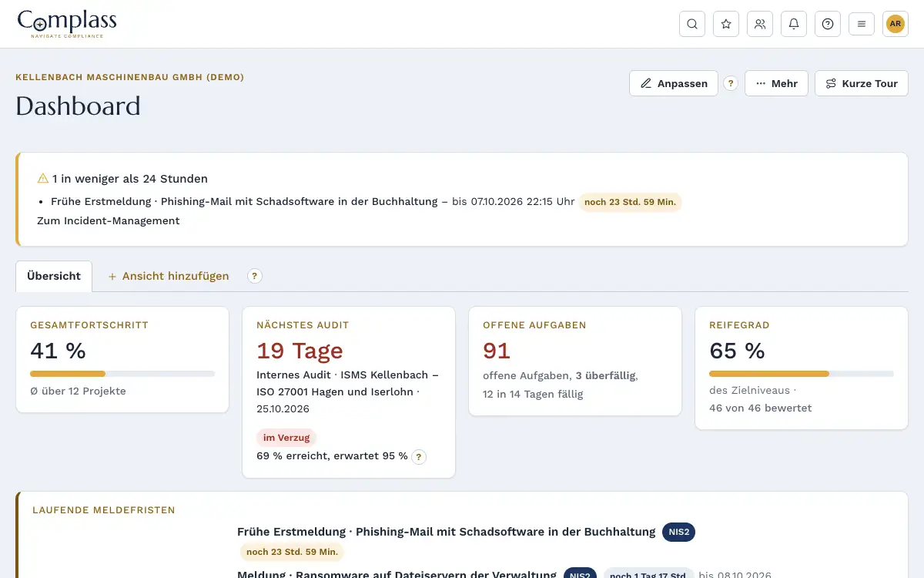Click the 'Internes Audit · ISMS Kellenbach' description
The height and width of the screenshot is (578, 924).
(348, 391)
